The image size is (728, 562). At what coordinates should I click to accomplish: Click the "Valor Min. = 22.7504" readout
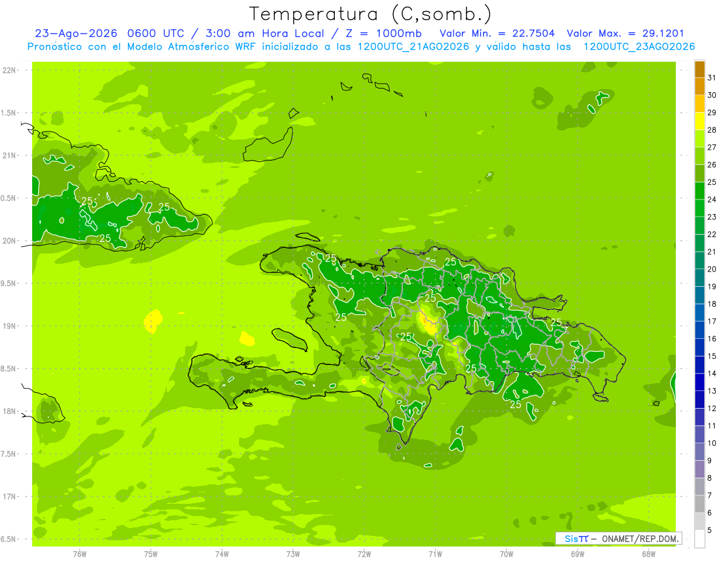[497, 33]
